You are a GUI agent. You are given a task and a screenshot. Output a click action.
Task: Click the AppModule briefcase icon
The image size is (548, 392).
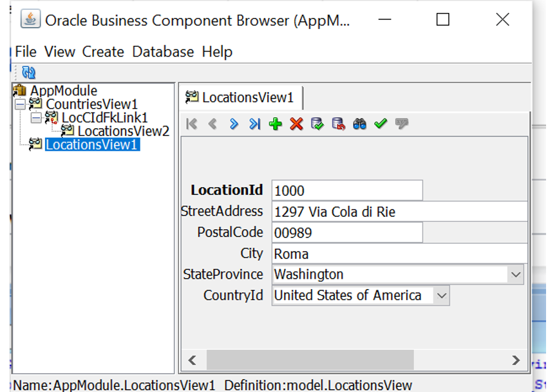coord(19,91)
